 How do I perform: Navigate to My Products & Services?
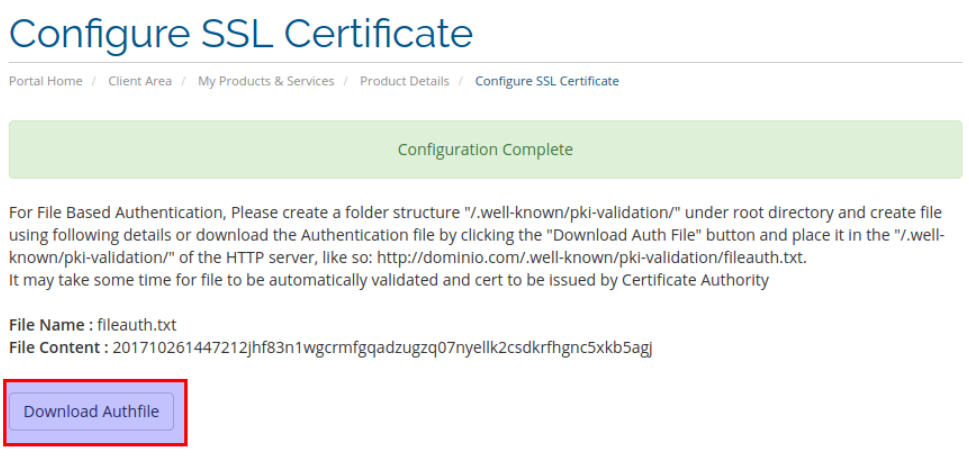click(266, 81)
